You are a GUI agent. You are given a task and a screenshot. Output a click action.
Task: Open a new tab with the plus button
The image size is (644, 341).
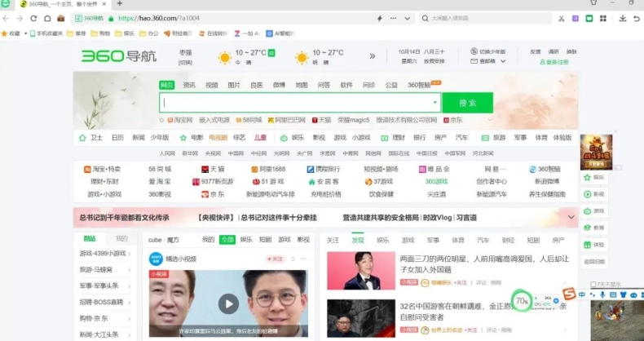120,3
